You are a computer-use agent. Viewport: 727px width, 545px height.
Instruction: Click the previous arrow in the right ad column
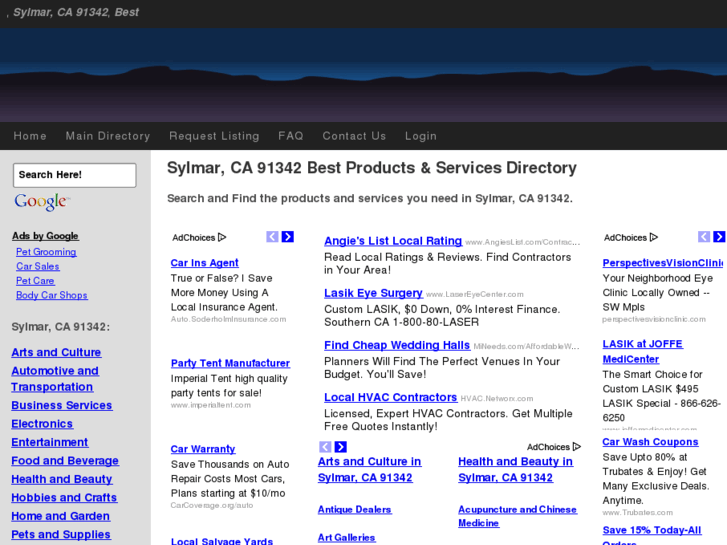pyautogui.click(x=704, y=237)
